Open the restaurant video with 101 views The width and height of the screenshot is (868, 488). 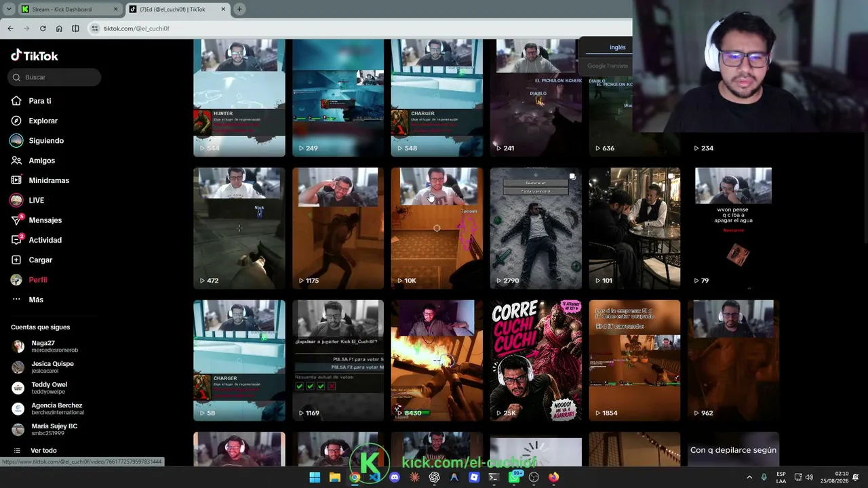click(x=635, y=228)
